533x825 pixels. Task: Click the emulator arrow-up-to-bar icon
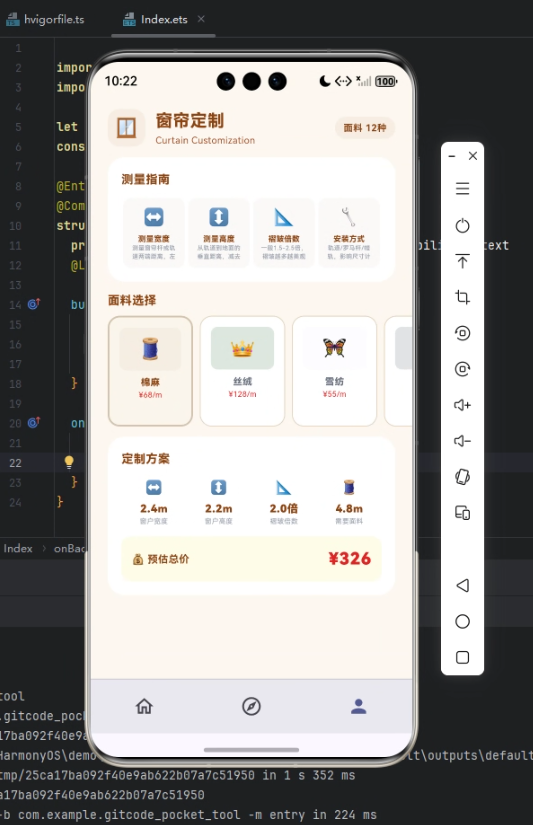(462, 261)
